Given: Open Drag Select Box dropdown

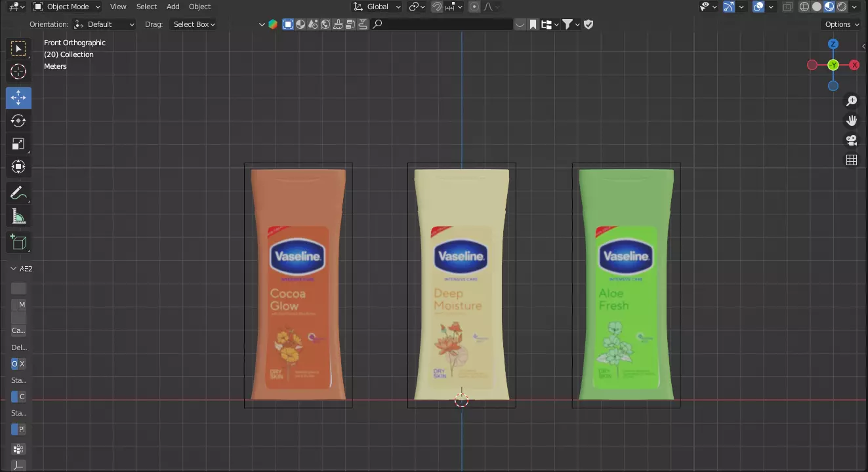Looking at the screenshot, I should pyautogui.click(x=193, y=24).
